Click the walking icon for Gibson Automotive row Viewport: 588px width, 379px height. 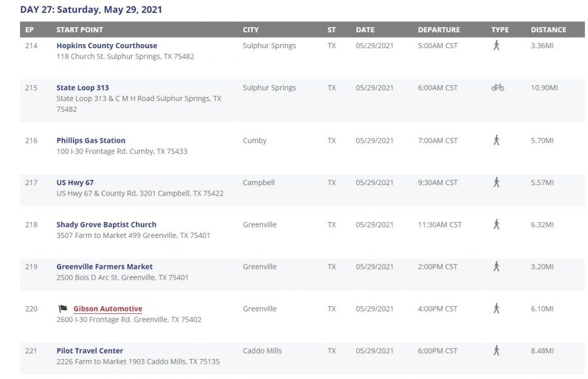pos(496,308)
